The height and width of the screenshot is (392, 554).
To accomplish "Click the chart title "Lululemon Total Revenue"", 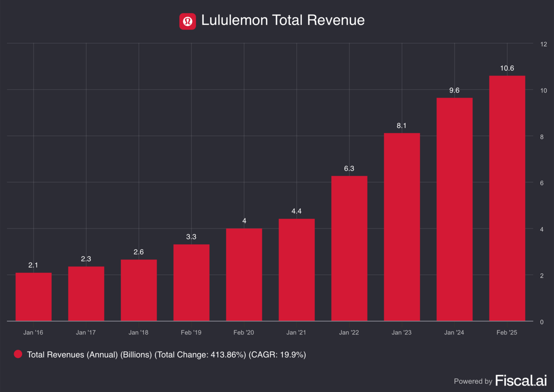I will 283,21.
